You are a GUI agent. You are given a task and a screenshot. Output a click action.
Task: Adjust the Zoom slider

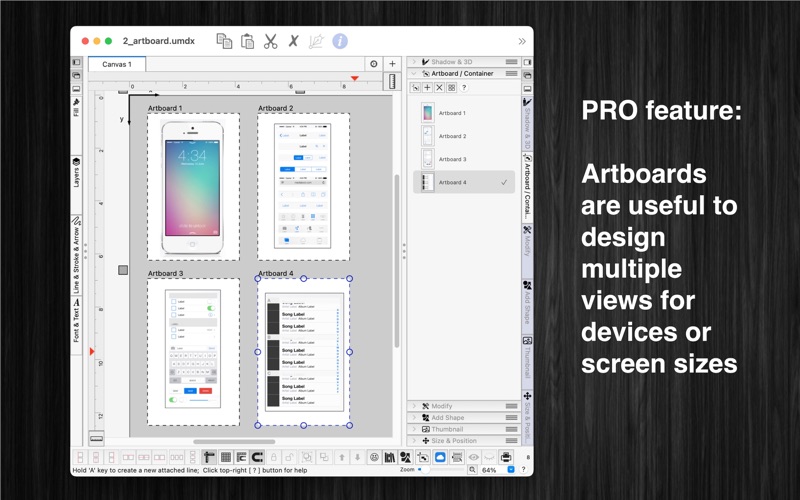pos(441,469)
